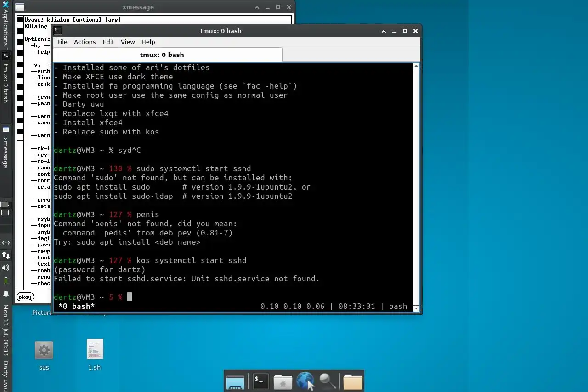This screenshot has width=588, height=392.
Task: Click the xmessage left vertical scrollbar
Action: tap(20, 152)
